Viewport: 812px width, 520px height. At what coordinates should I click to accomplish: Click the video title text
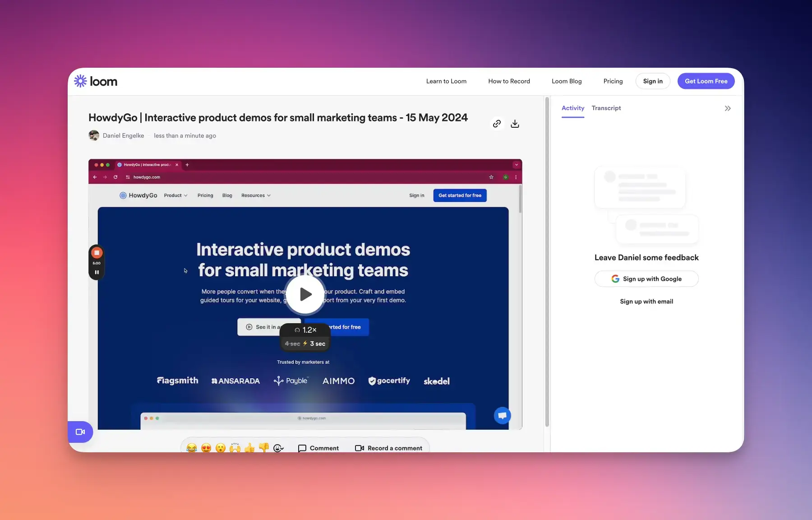278,118
